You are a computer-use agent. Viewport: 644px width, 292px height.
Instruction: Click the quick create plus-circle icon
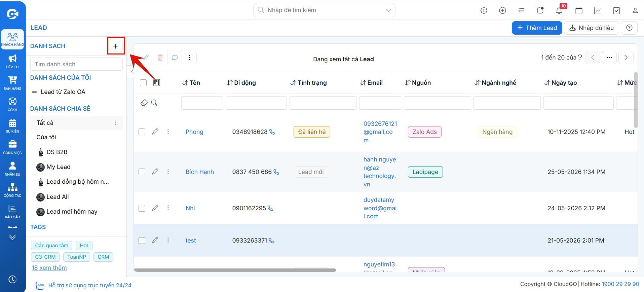coord(502,10)
